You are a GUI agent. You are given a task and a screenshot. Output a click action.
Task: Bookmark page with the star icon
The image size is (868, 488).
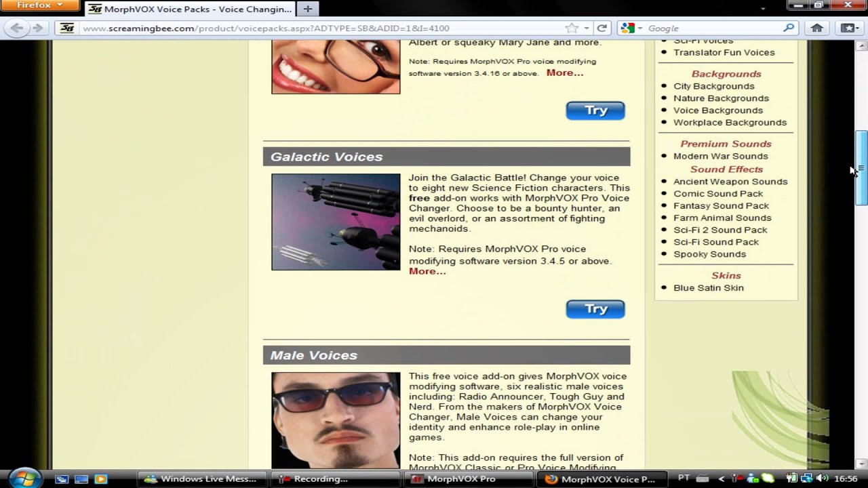572,28
